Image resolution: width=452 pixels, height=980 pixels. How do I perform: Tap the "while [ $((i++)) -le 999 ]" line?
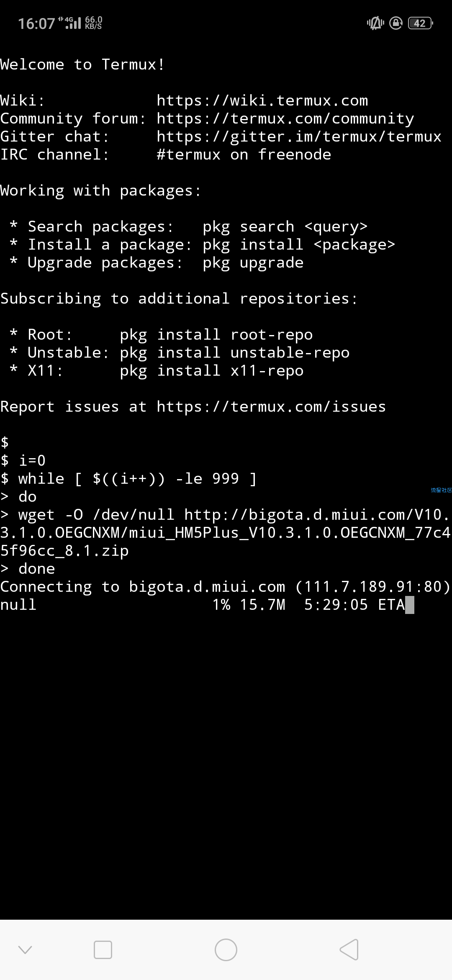(x=137, y=479)
